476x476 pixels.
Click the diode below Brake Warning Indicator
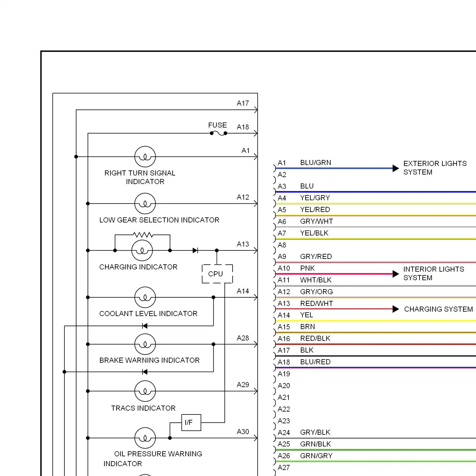pyautogui.click(x=145, y=372)
